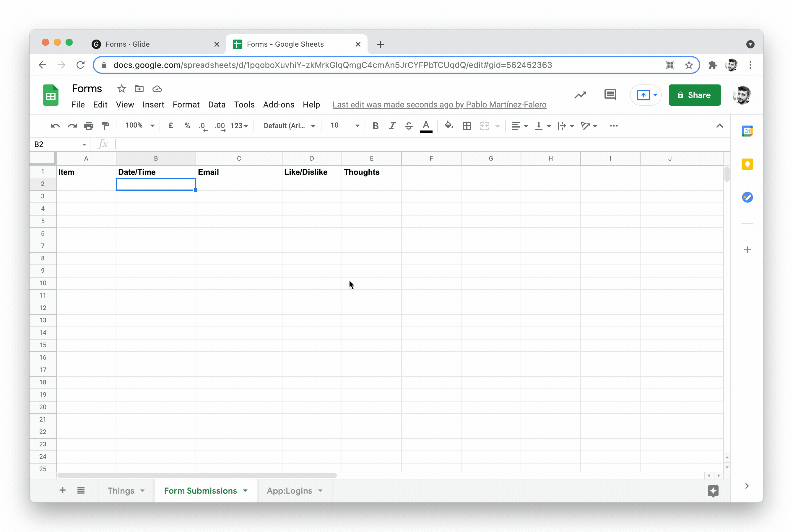Toggle bold formatting
The image size is (793, 532).
coord(375,126)
